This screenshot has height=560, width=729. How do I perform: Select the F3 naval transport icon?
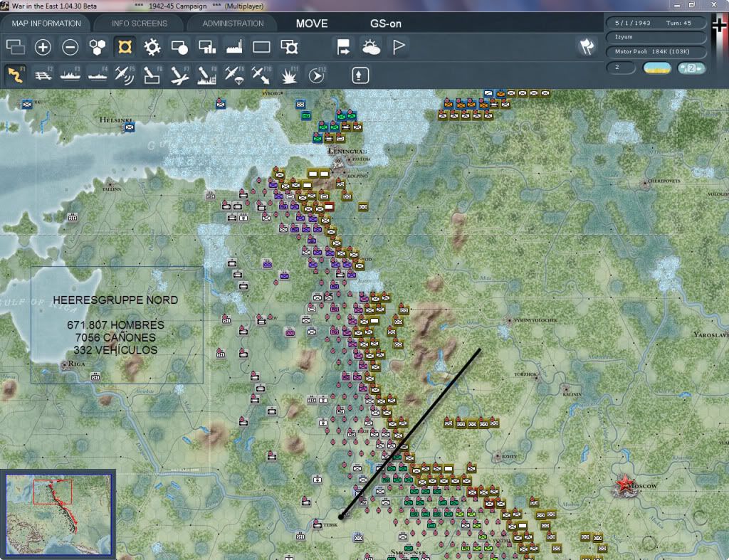70,75
